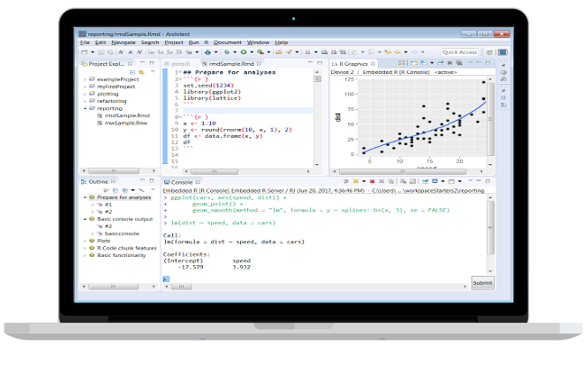588x366 pixels.
Task: Click the Debug bug icon in toolbar
Action: (x=227, y=52)
